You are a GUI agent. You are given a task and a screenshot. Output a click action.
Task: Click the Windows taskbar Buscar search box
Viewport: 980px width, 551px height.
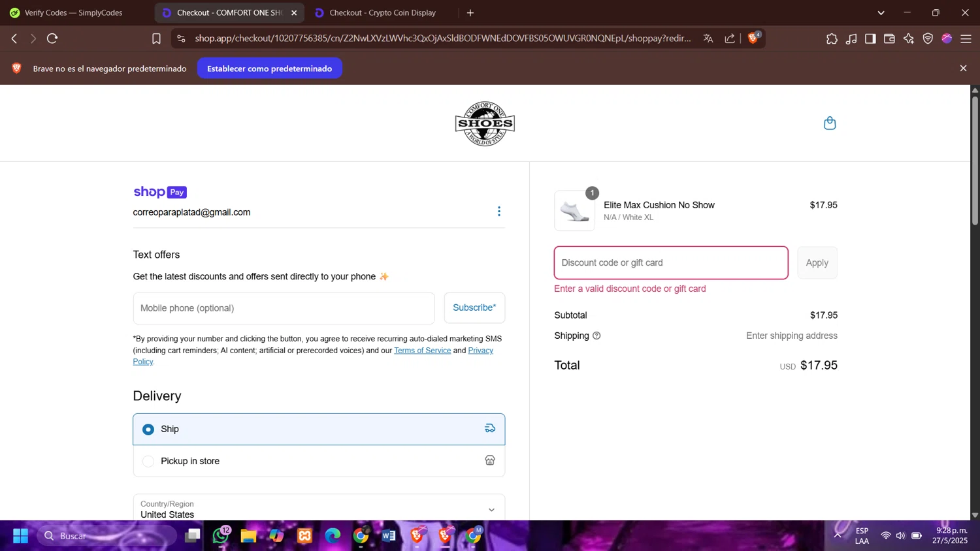(x=106, y=536)
